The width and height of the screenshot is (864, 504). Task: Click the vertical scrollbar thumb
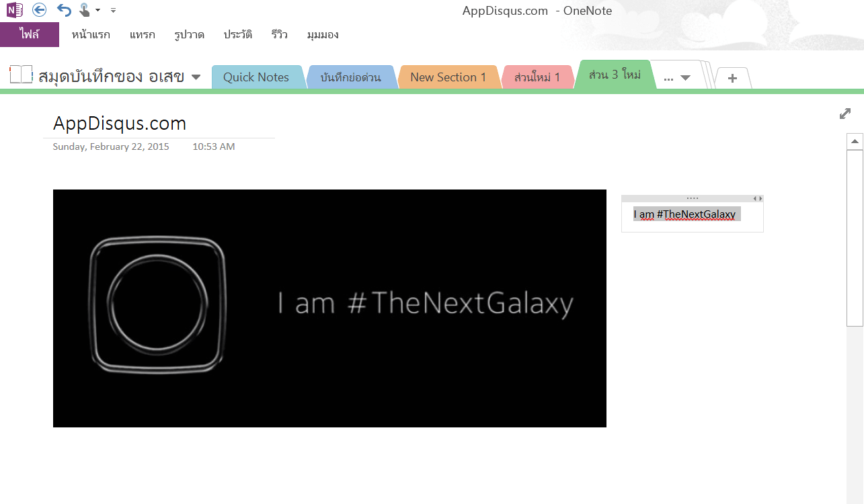click(x=855, y=239)
